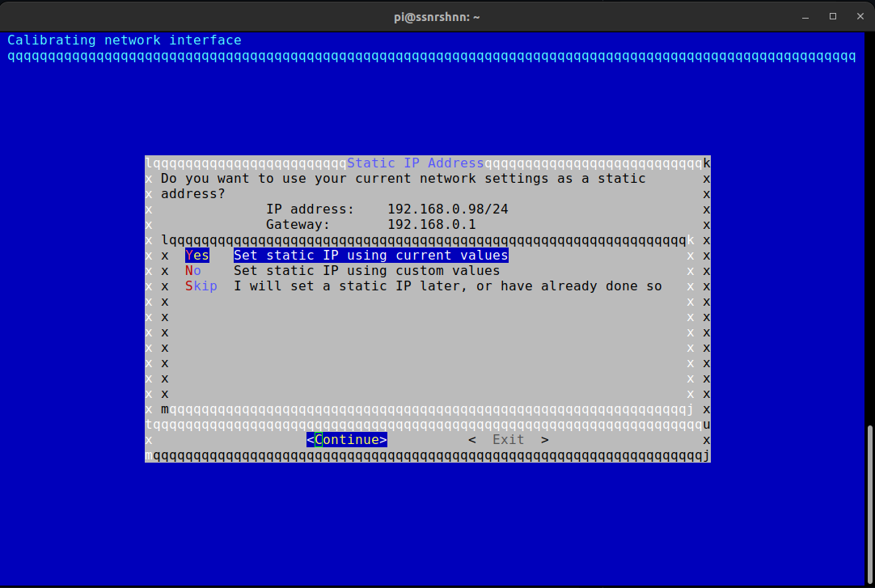Viewport: 875px width, 588px height.
Task: Maximize the terminal window
Action: coord(833,16)
